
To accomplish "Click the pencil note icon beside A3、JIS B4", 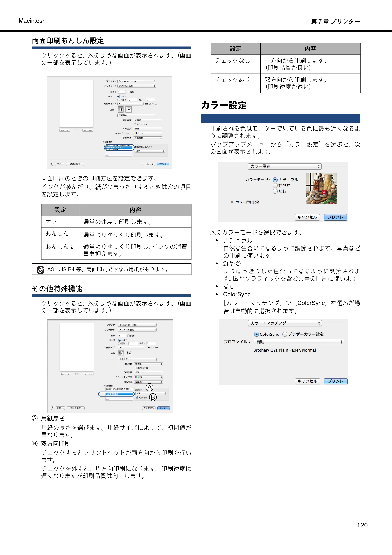I will tap(40, 270).
